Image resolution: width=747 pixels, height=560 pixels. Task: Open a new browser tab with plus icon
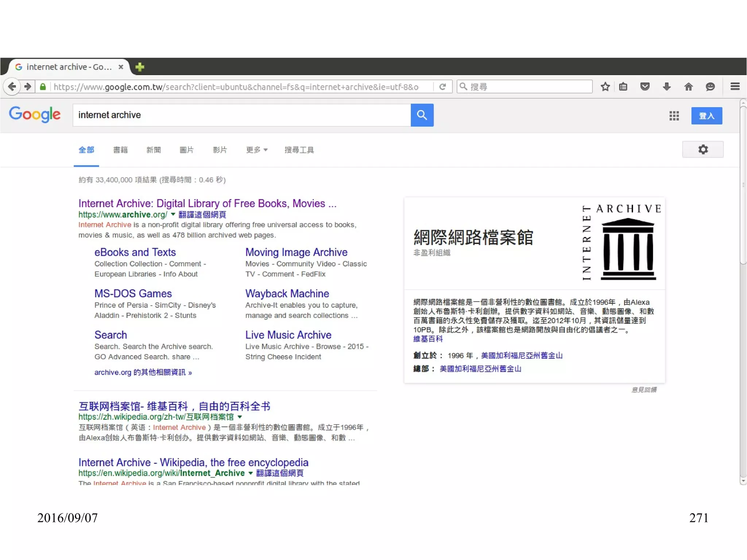pos(140,67)
